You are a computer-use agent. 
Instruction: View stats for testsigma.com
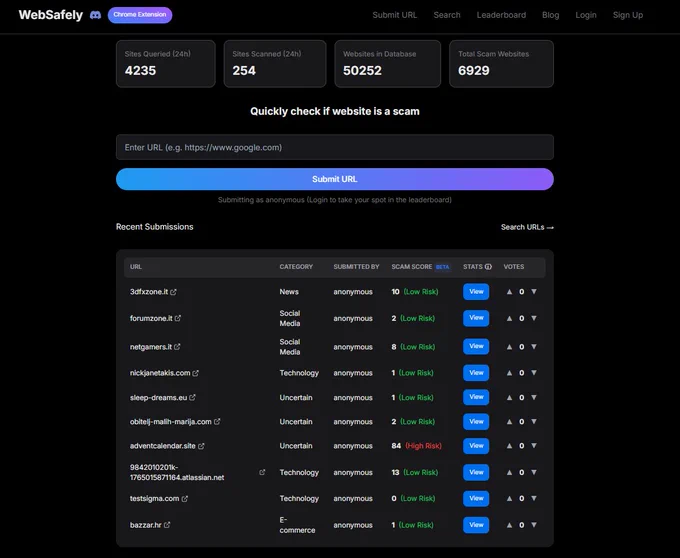click(x=476, y=499)
